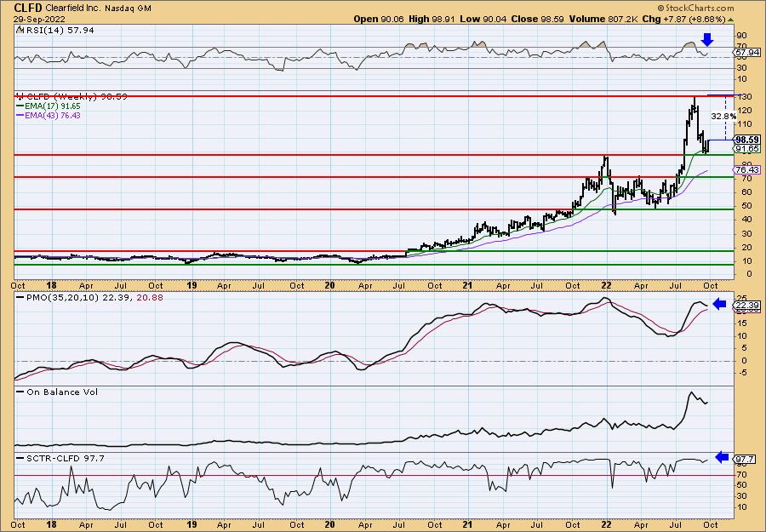Screen dimensions: 766x532
Task: Click the 91.65 EMA price axis tag
Action: pyautogui.click(x=747, y=148)
